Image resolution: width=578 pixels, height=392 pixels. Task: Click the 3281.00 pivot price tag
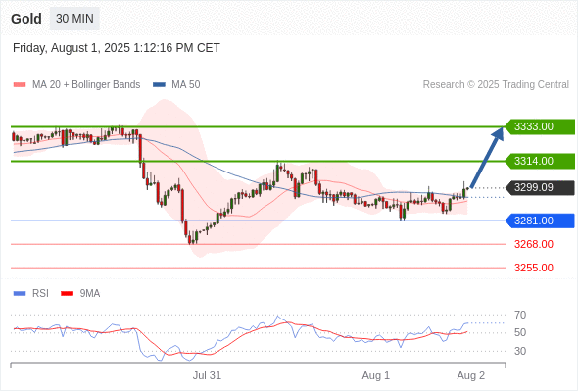pos(540,220)
